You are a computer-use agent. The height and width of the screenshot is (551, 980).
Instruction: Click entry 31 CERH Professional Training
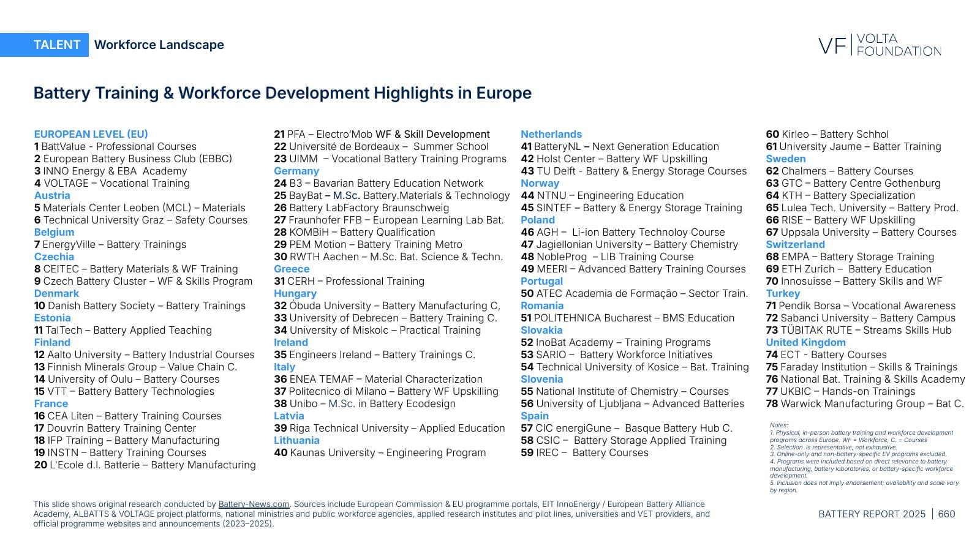pyautogui.click(x=349, y=281)
